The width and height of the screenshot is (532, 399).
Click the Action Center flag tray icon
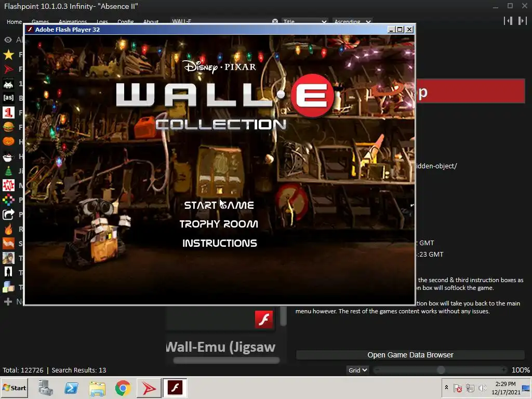458,388
